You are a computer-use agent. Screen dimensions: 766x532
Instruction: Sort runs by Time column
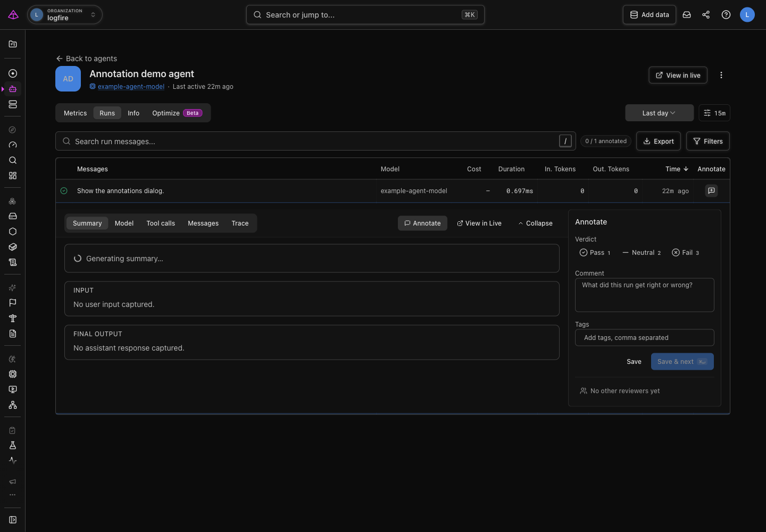pos(677,169)
